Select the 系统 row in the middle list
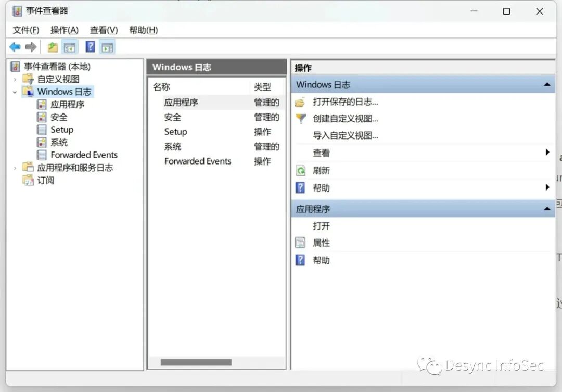Screen dimensions: 562x392 (217, 146)
